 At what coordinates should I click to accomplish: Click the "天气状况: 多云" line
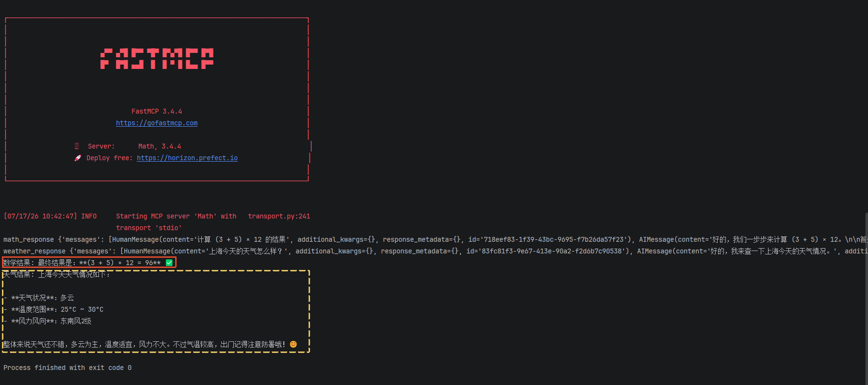39,298
